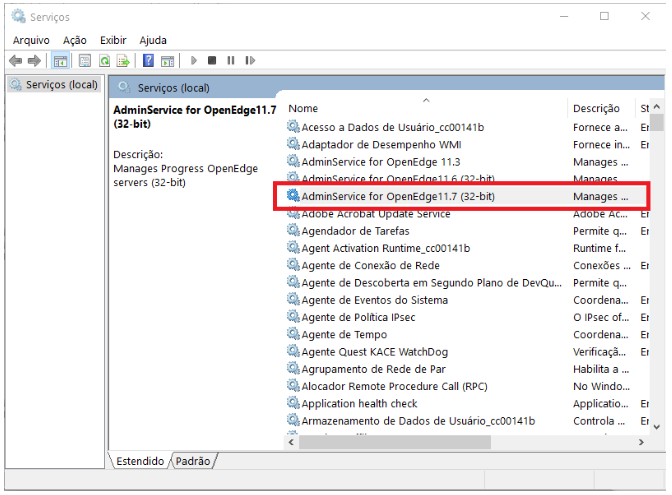Click the Export list toolbar icon

123,61
